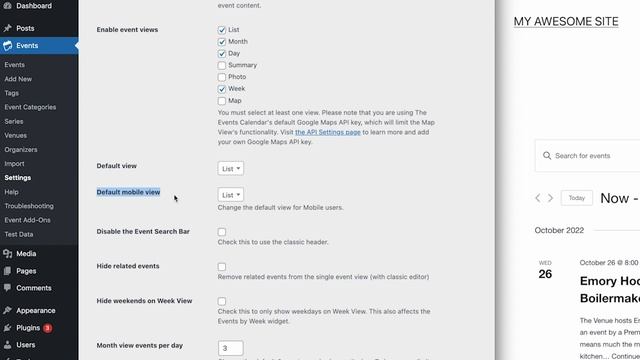640x360 pixels.
Task: Open Event Categories submenu item
Action: coord(30,107)
